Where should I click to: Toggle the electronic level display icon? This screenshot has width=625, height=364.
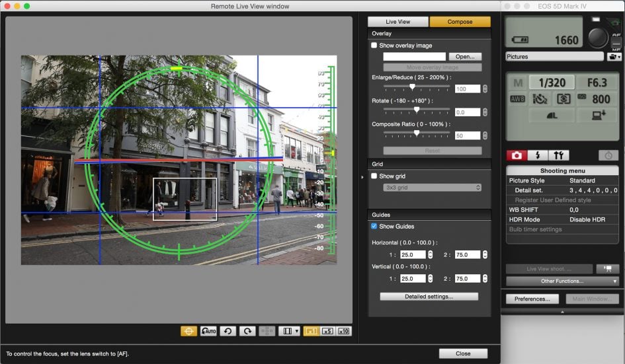pos(188,331)
